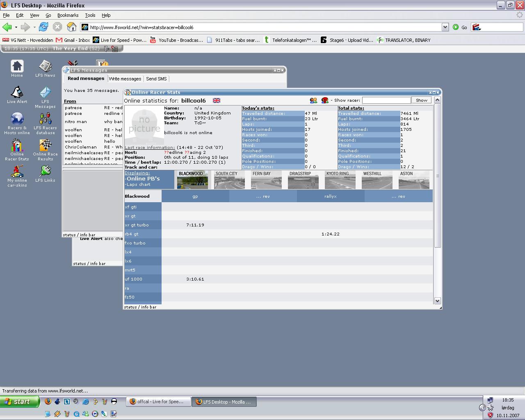Click the nitro man message row
Screen dimensions: 525x420
93,122
